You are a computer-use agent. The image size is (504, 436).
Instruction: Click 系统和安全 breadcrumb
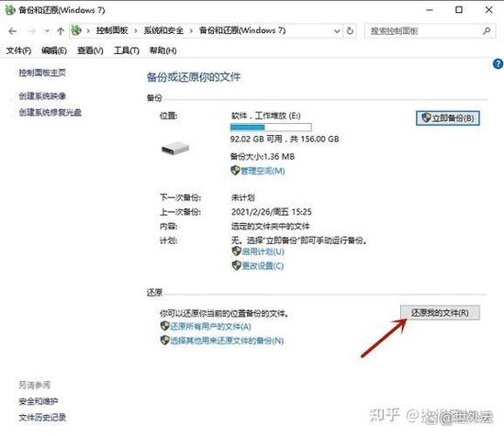pyautogui.click(x=163, y=30)
